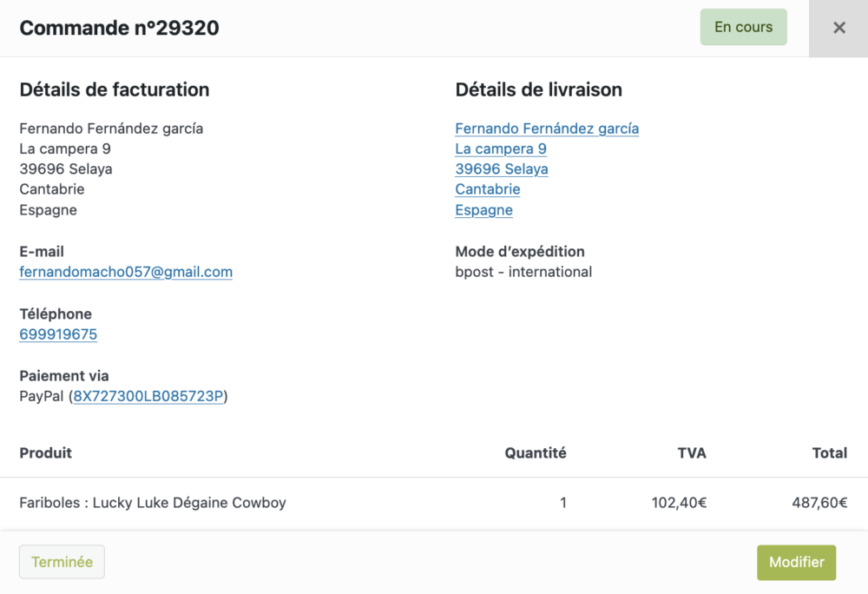Open the PayPal transaction 8X727300LB085723P link

[x=148, y=396]
